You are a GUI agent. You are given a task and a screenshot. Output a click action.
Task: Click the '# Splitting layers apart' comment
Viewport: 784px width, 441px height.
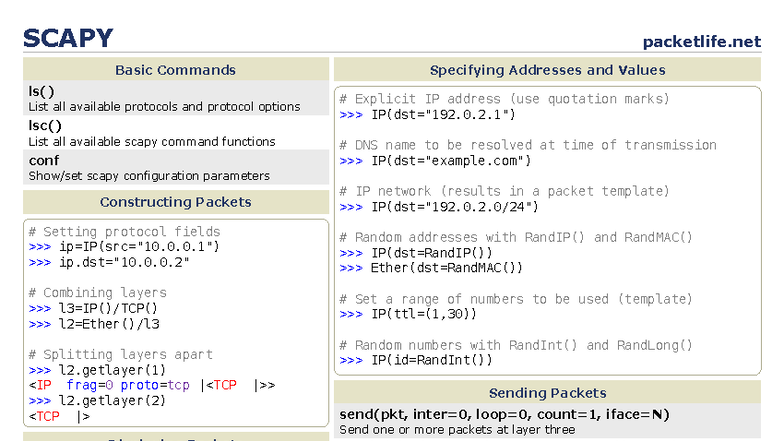120,354
